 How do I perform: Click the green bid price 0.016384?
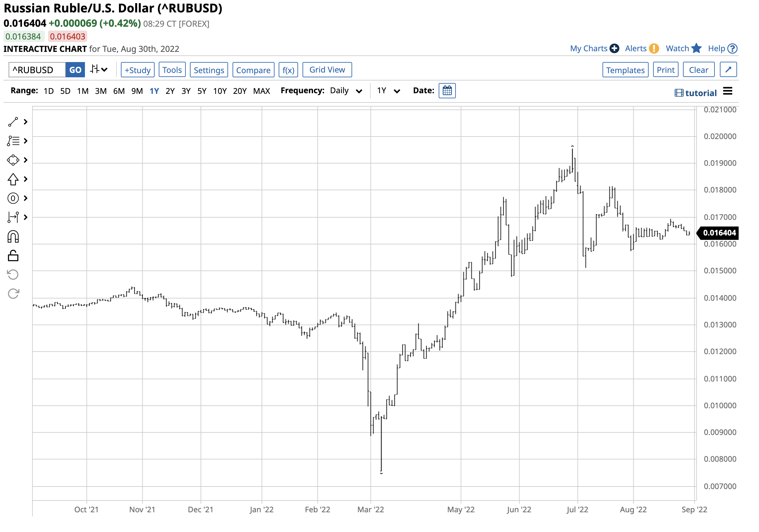click(x=23, y=36)
